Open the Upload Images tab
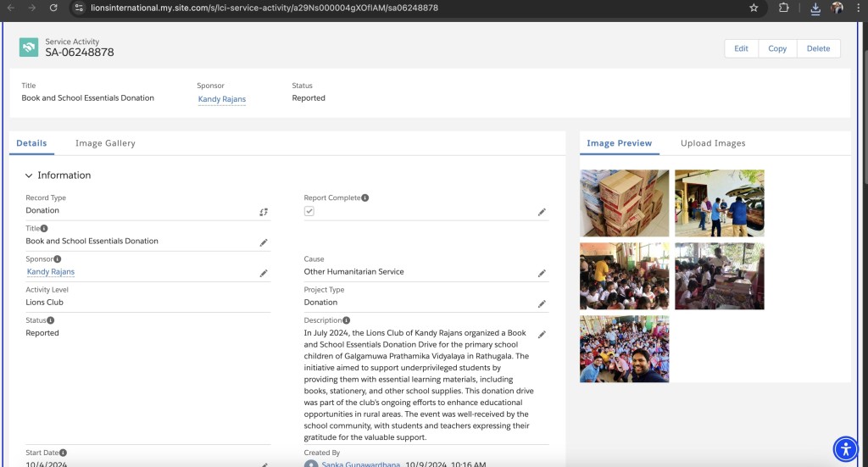This screenshot has width=868, height=467. point(713,142)
